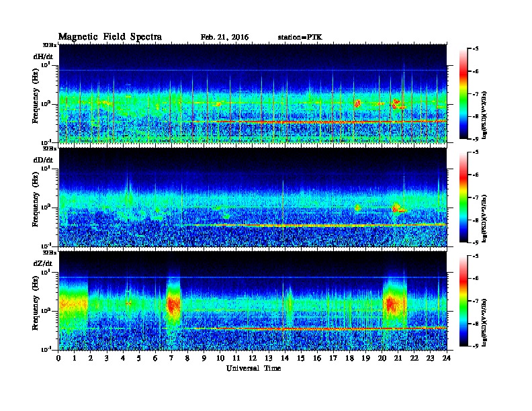Click hour tick label "24" on time axis
The height and width of the screenshot is (411, 532).
pyautogui.click(x=447, y=358)
